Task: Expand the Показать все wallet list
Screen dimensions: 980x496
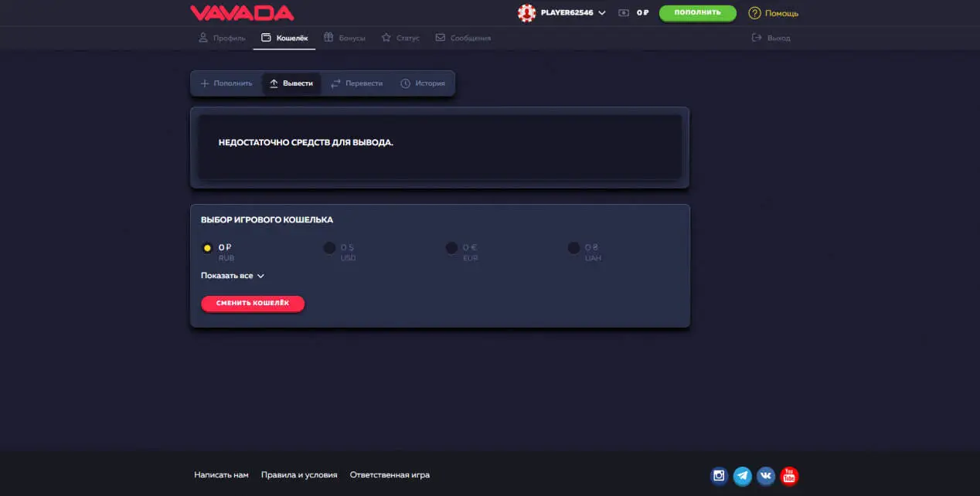Action: tap(232, 276)
